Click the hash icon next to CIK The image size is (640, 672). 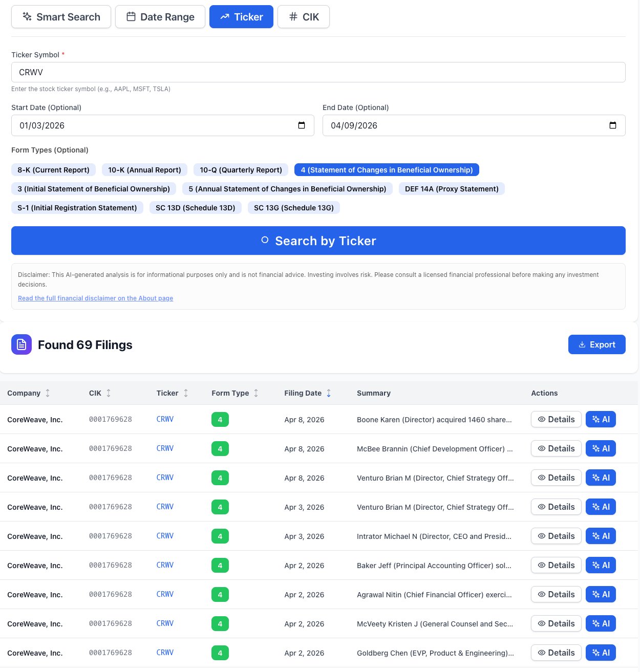click(292, 16)
